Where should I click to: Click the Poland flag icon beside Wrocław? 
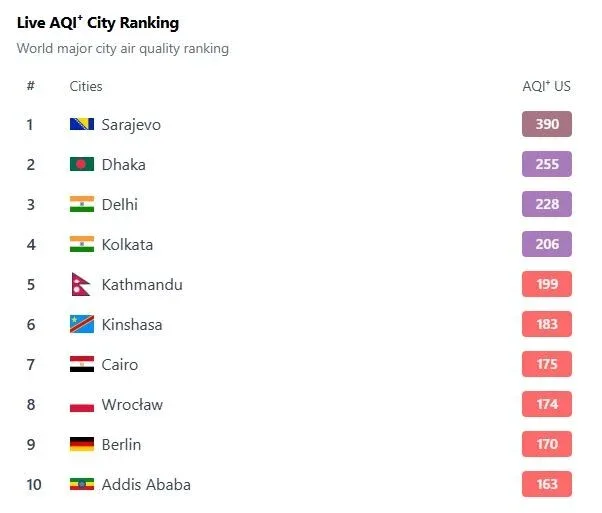click(81, 405)
